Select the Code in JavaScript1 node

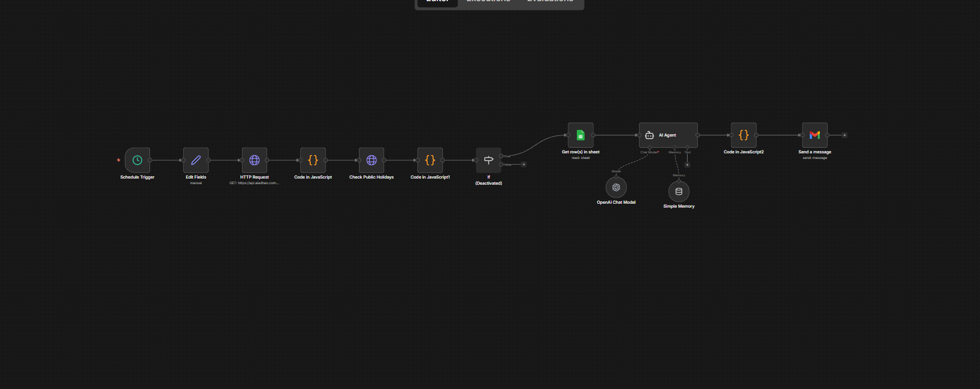[430, 160]
